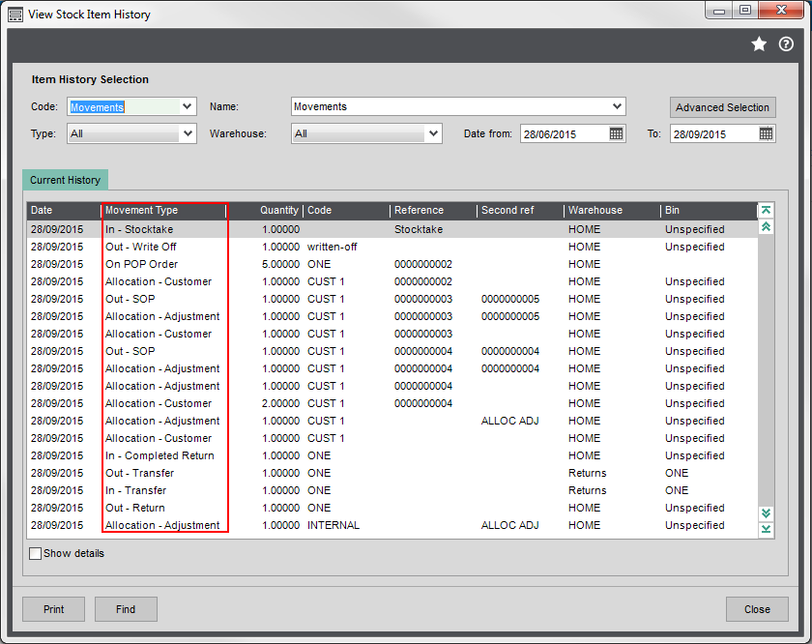This screenshot has width=812, height=644.
Task: Select the Current History tab
Action: [66, 180]
